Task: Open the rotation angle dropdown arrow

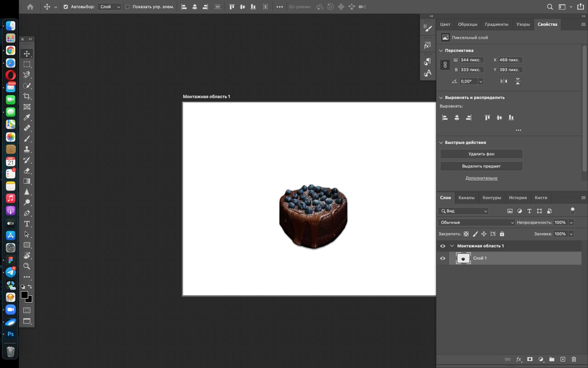Action: pyautogui.click(x=481, y=81)
